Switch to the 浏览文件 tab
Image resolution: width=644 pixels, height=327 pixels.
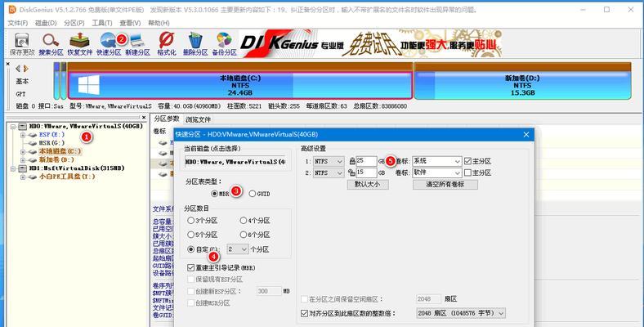click(198, 119)
